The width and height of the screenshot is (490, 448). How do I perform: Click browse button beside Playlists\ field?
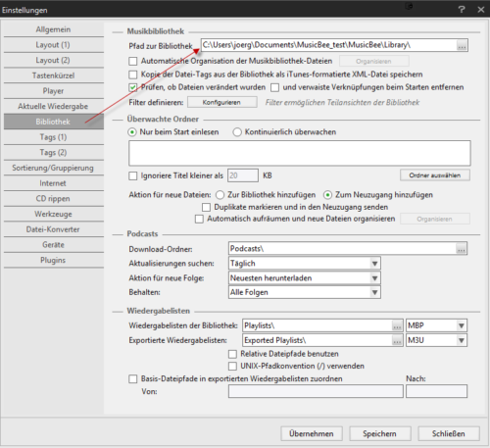[397, 325]
